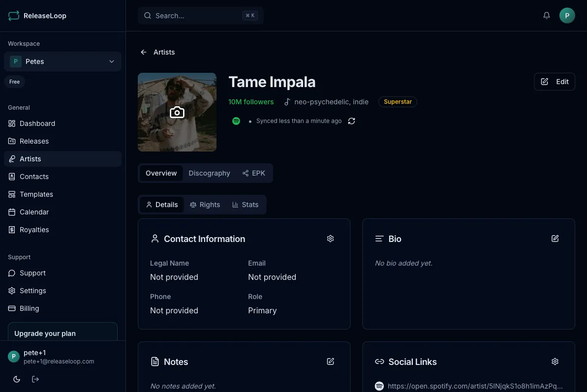Click the music note genre icon
Image resolution: width=587 pixels, height=392 pixels.
pos(287,102)
